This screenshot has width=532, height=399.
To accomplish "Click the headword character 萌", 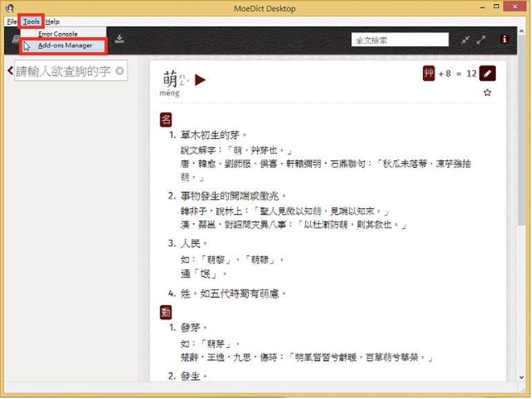I will [x=171, y=79].
